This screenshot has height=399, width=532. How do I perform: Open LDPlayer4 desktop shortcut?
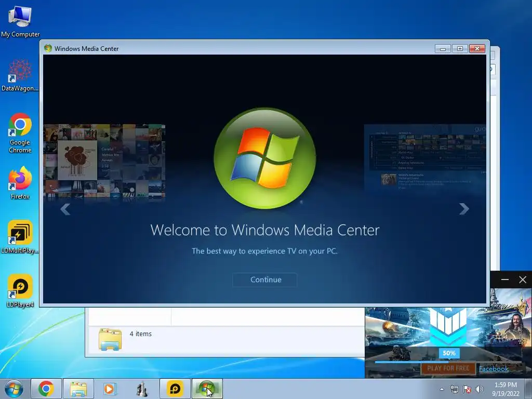[x=20, y=291]
